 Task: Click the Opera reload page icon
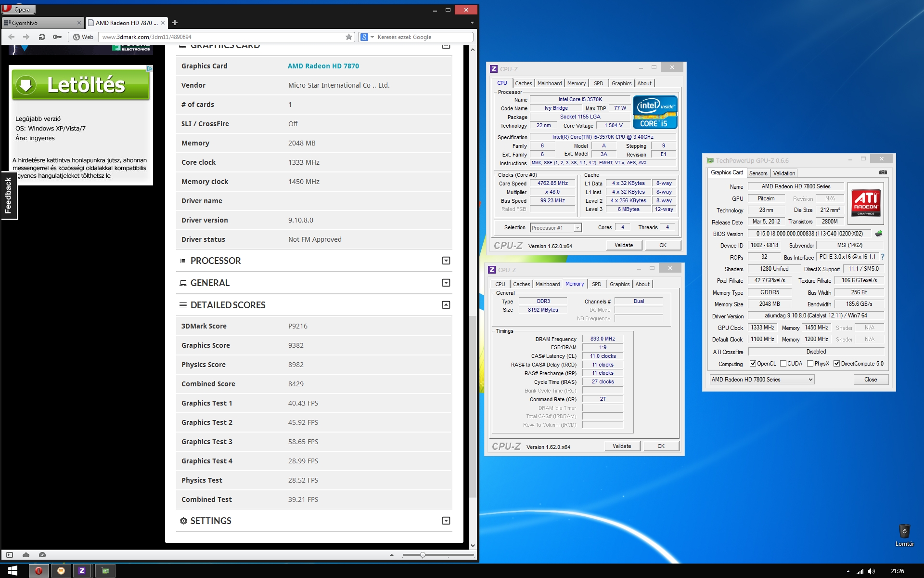click(42, 37)
